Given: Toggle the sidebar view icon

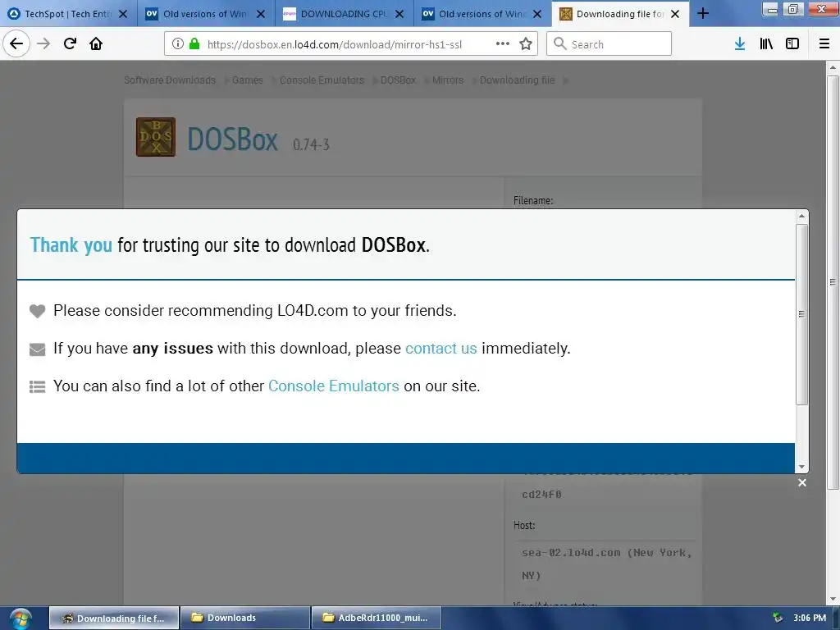Looking at the screenshot, I should click(x=792, y=43).
